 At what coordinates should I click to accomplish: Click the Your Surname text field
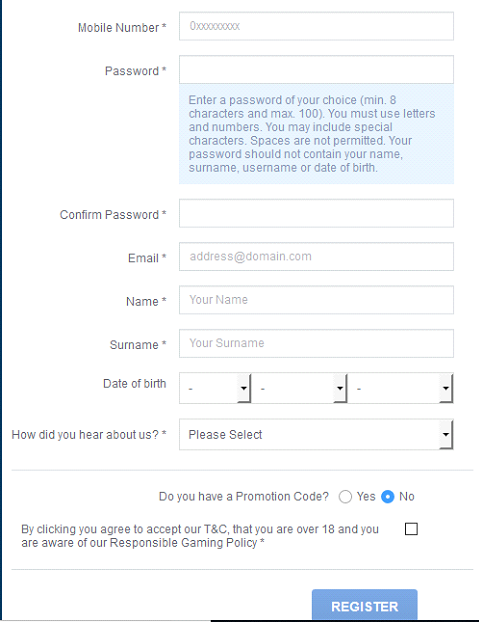316,343
